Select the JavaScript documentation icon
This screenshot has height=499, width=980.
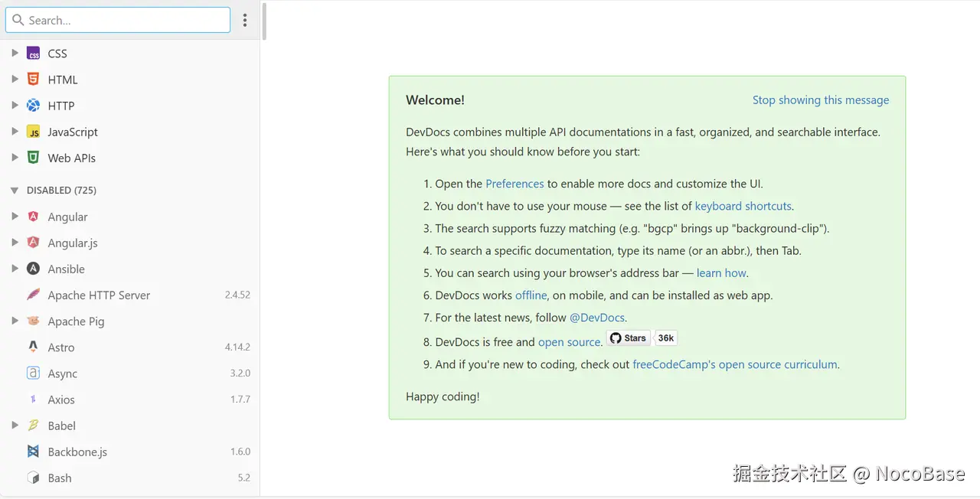[33, 132]
